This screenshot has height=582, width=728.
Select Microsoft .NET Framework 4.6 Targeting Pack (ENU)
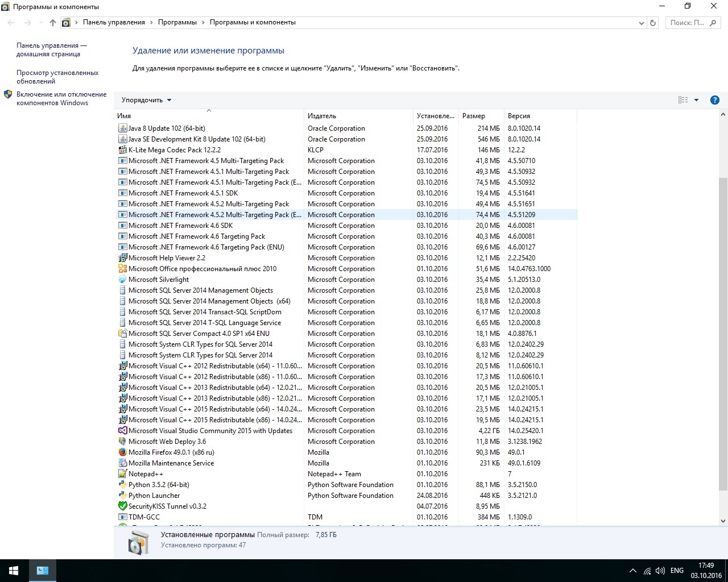(x=346, y=247)
